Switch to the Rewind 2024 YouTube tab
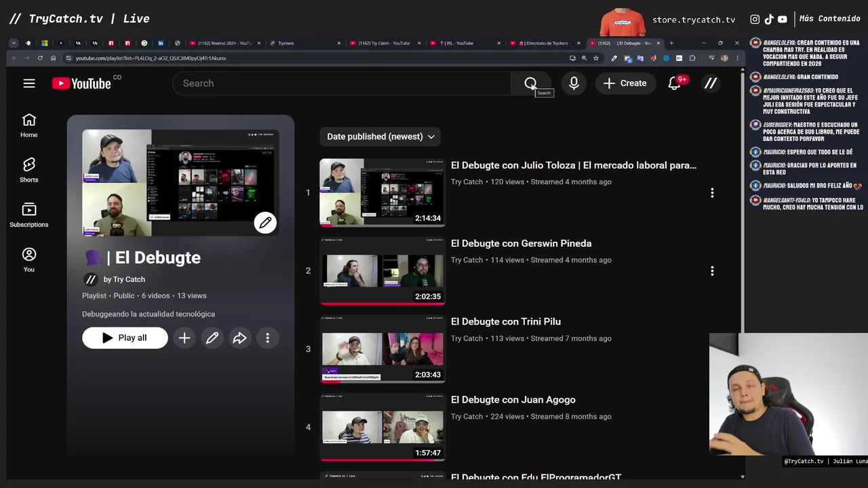868x488 pixels. [224, 43]
